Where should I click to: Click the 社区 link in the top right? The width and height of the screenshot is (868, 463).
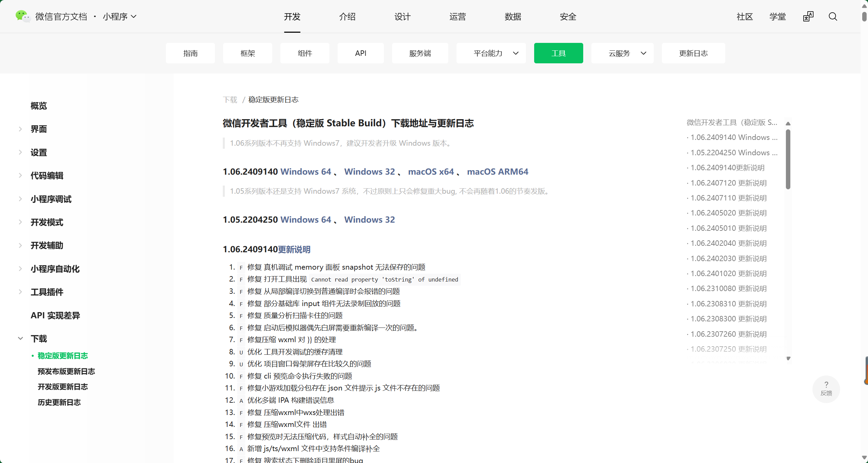tap(744, 16)
